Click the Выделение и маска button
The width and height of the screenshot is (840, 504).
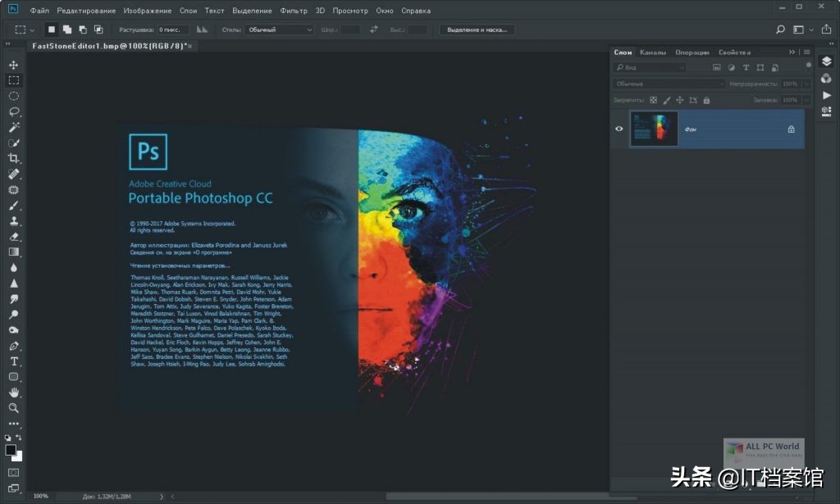477,30
